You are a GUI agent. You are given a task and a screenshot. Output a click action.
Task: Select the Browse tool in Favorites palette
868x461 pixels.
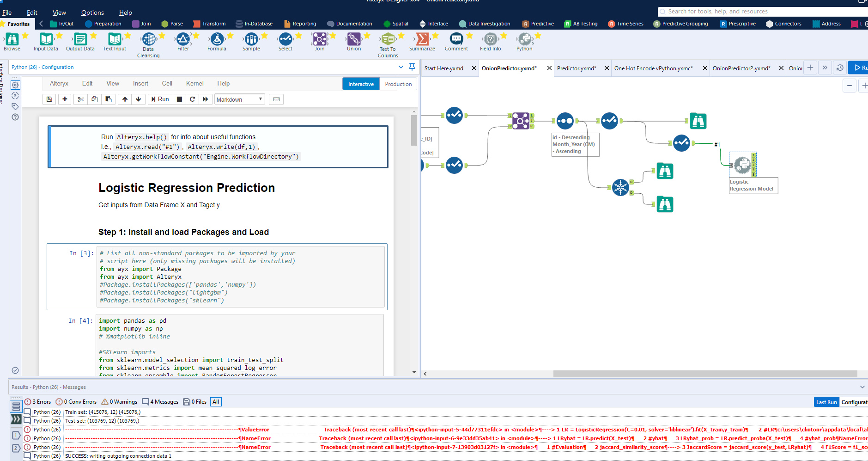12,39
